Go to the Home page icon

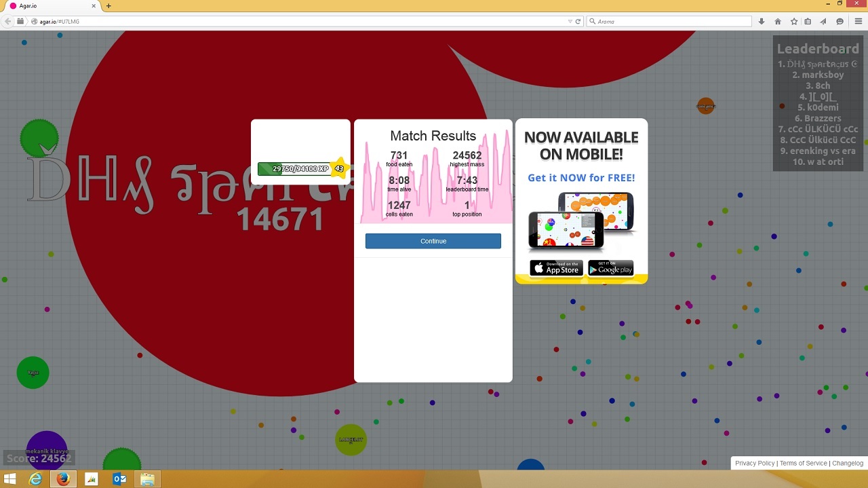[x=777, y=21]
